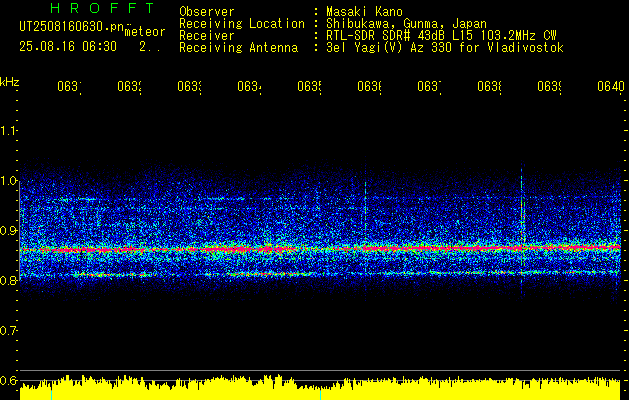This screenshot has width=629, height=400.
Task: Click the 0.6 frequency axis label
Action: click(8, 380)
